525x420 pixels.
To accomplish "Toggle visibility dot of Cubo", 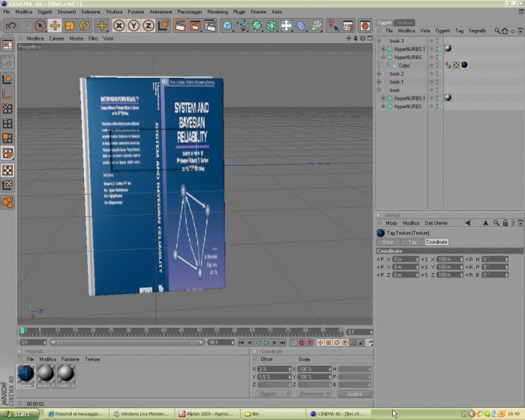I will coord(431,65).
